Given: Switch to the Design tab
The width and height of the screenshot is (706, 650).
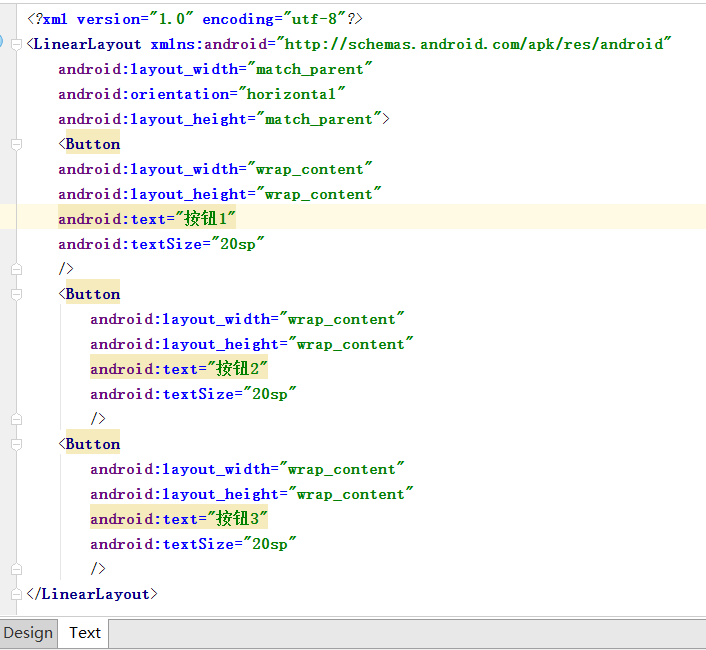Looking at the screenshot, I should click(28, 633).
